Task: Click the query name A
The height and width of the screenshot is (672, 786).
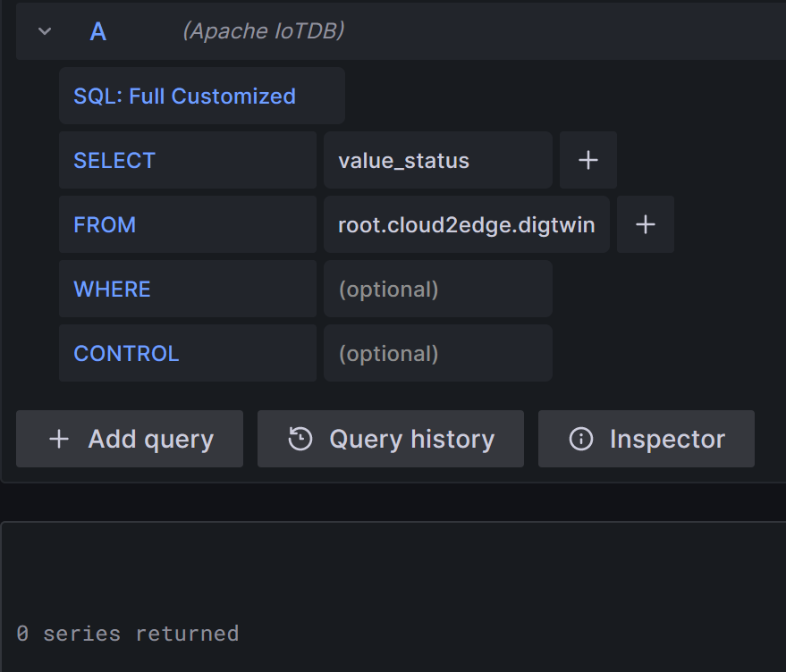Action: point(98,32)
